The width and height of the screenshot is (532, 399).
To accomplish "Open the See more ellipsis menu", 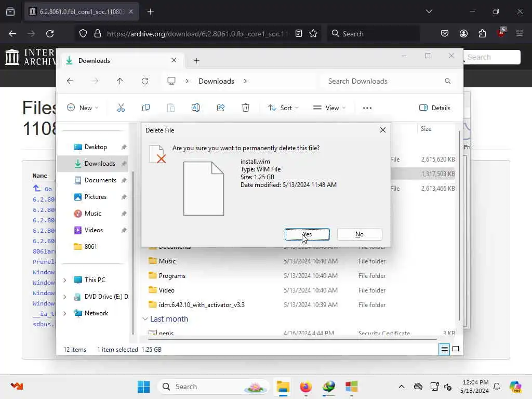I will pyautogui.click(x=367, y=108).
